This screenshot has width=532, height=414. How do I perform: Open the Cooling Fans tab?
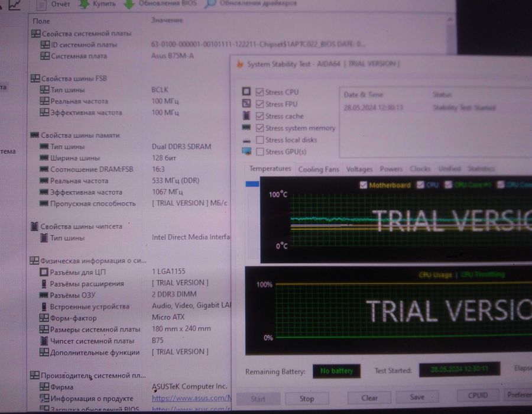click(319, 169)
